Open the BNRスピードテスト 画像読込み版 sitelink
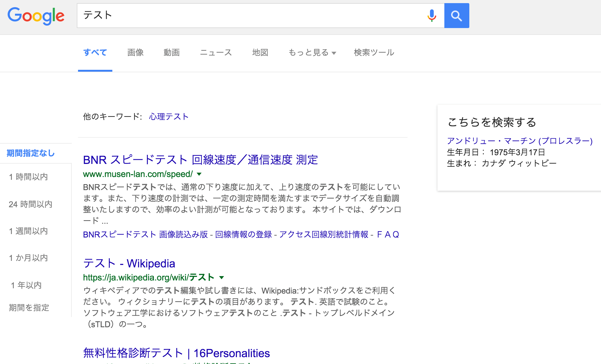Screen dimensions: 601x364 pyautogui.click(x=145, y=234)
